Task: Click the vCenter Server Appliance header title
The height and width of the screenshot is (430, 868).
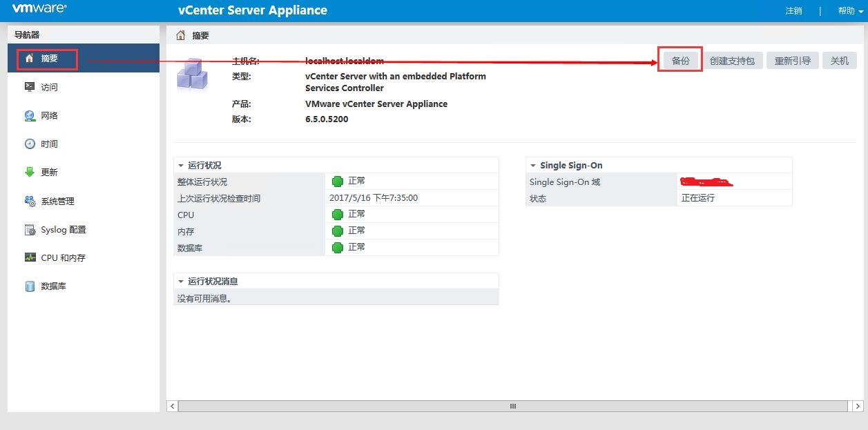Action: pos(253,10)
